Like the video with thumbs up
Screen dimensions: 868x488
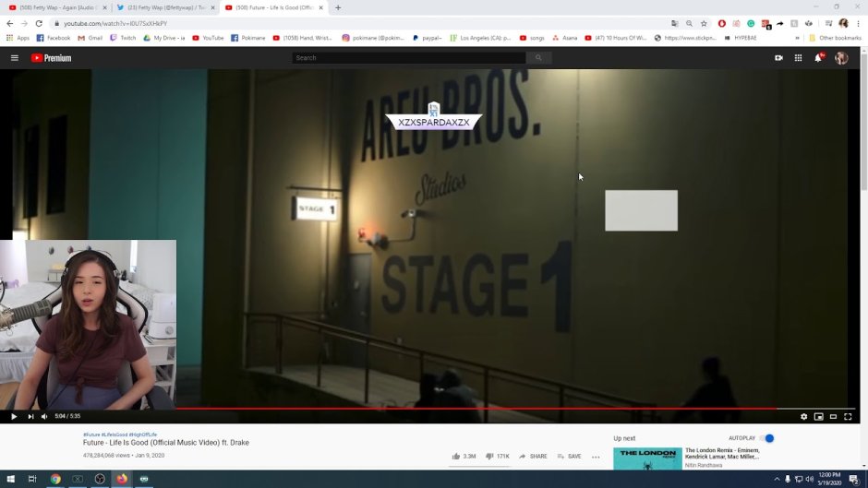coord(464,457)
